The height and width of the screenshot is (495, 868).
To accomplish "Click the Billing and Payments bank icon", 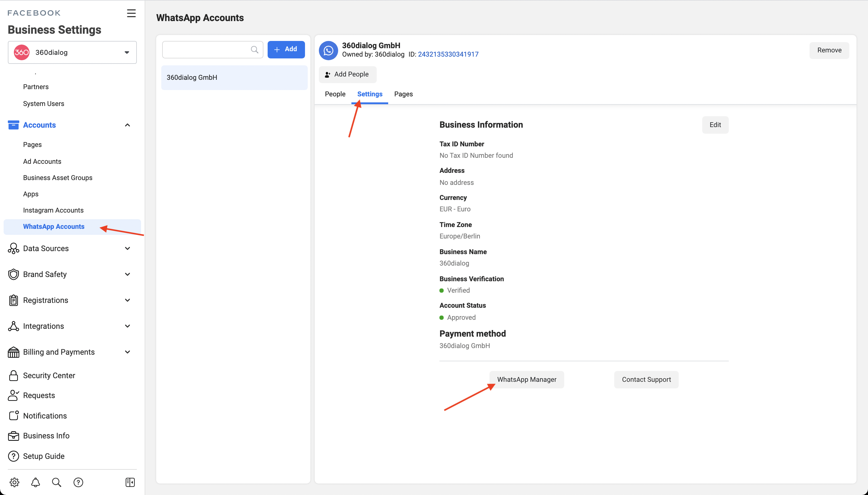I will pyautogui.click(x=13, y=352).
